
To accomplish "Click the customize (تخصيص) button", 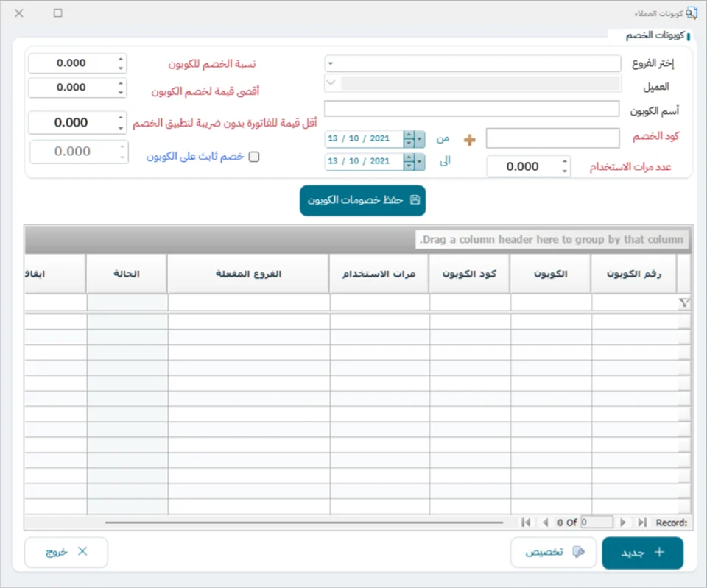I will pos(553,553).
